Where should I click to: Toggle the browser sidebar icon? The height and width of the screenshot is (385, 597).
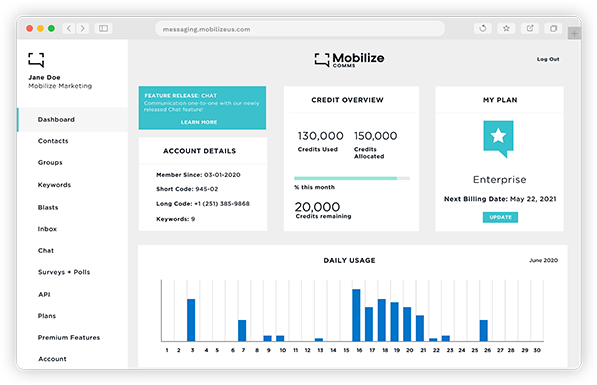coord(104,29)
